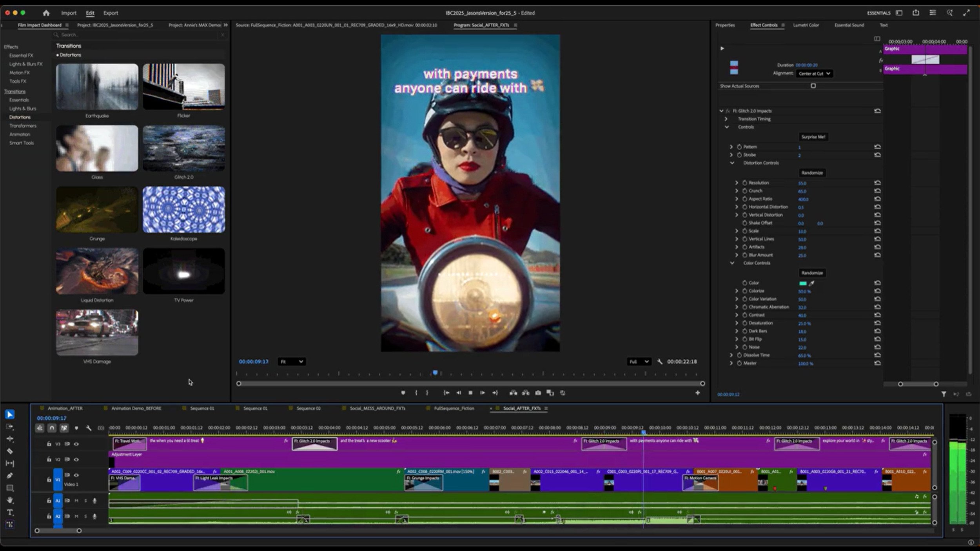980x551 pixels.
Task: Click the Export Frame camera icon
Action: tap(538, 392)
